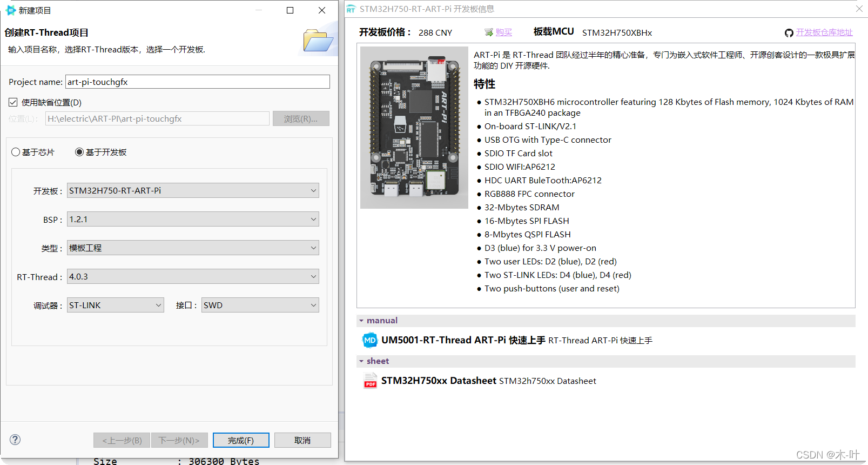This screenshot has width=868, height=465.
Task: Click the Project name input field
Action: click(x=198, y=82)
